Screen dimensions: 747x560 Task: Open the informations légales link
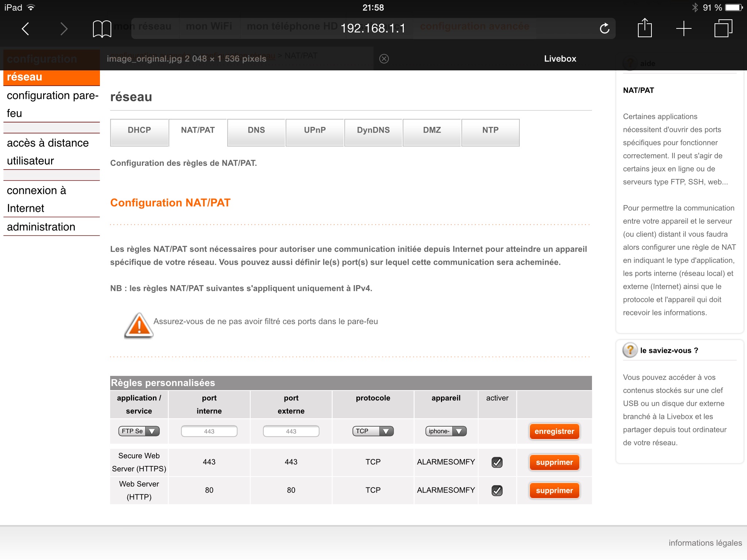(705, 543)
